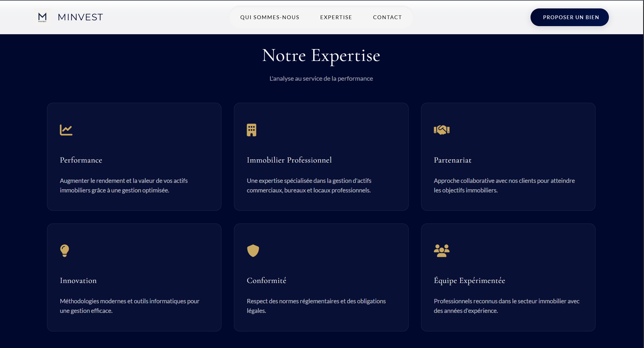The image size is (644, 348).
Task: Select the lightbulb icon on Innovation card
Action: coord(64,250)
